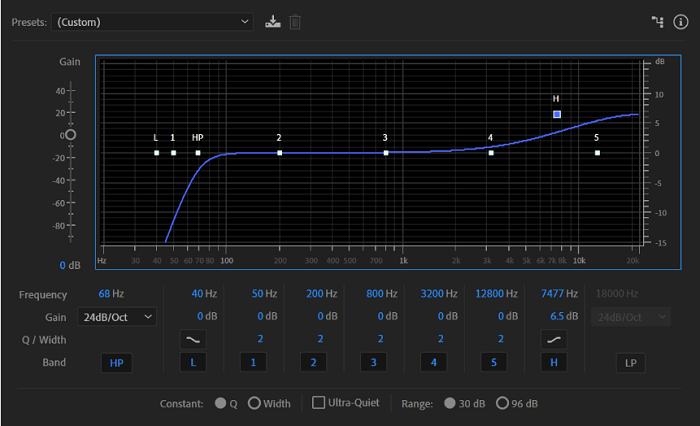Open the effect info icon
The height and width of the screenshot is (426, 700).
click(x=681, y=22)
